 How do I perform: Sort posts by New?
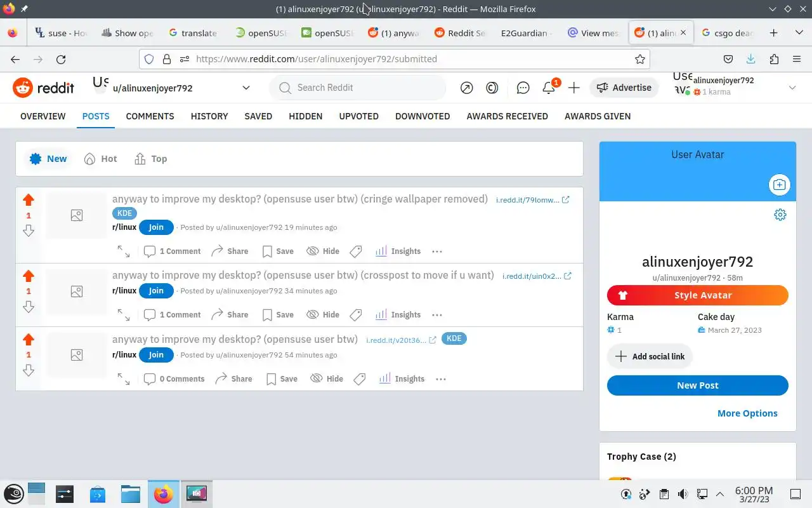click(48, 159)
